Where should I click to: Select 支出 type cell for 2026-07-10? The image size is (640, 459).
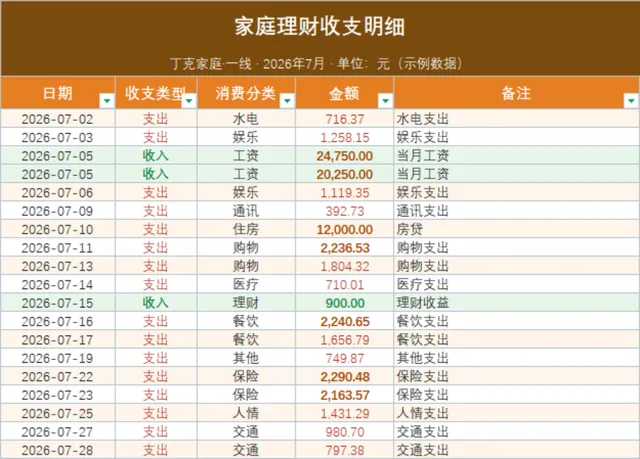pos(156,229)
